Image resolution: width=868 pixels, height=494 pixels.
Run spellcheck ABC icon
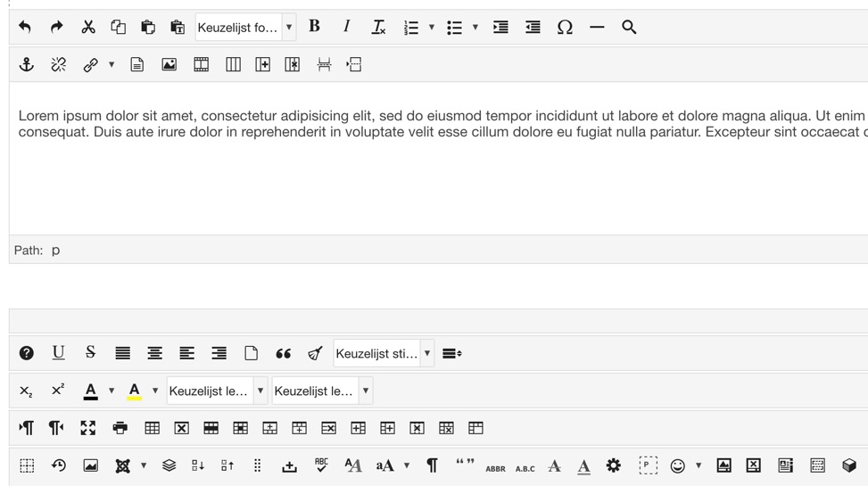pos(321,465)
